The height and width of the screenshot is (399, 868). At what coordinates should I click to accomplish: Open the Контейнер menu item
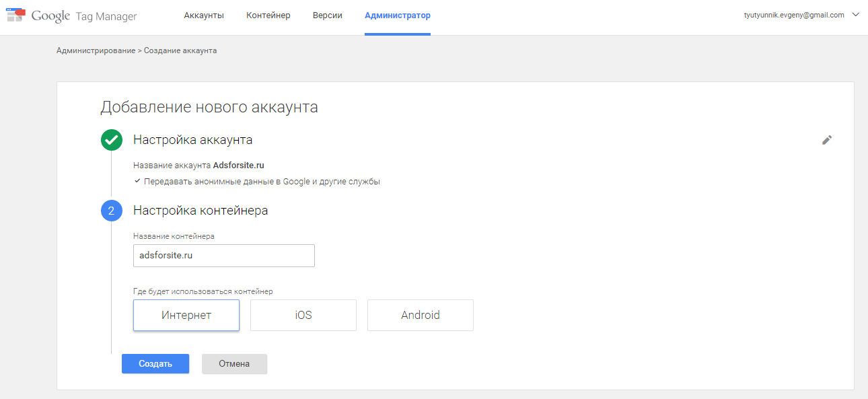(268, 14)
